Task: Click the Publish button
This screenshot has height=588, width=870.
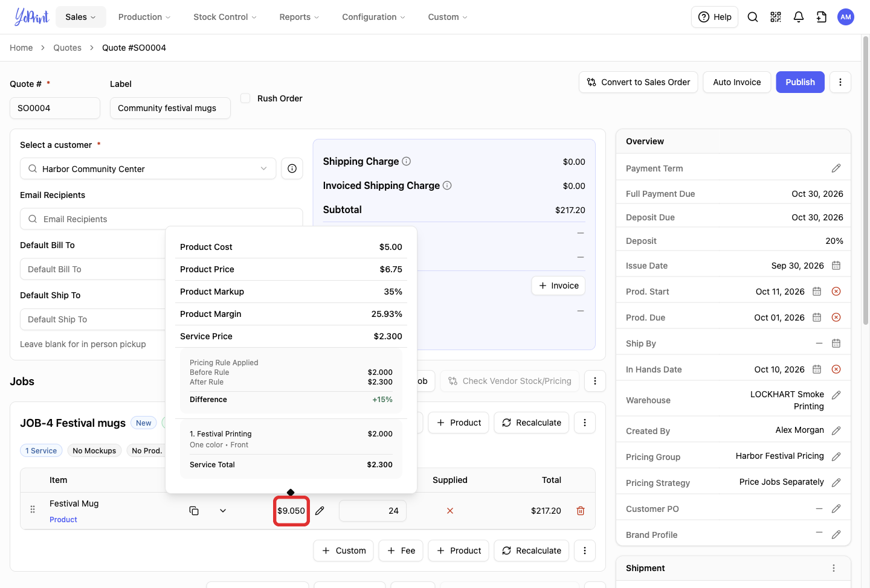Action: [x=800, y=82]
